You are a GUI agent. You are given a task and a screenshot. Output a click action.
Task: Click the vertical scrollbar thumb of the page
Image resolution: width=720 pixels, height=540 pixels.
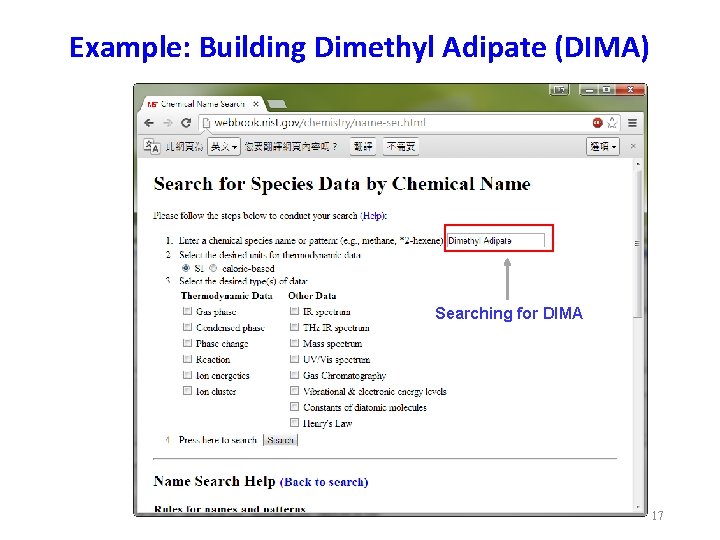click(638, 243)
